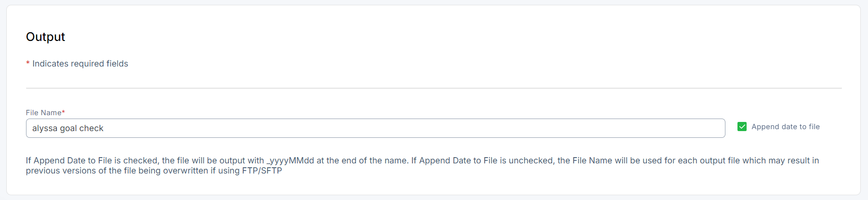Click the help sentence starting "If Append Date"
The height and width of the screenshot is (200, 868).
(x=145, y=160)
